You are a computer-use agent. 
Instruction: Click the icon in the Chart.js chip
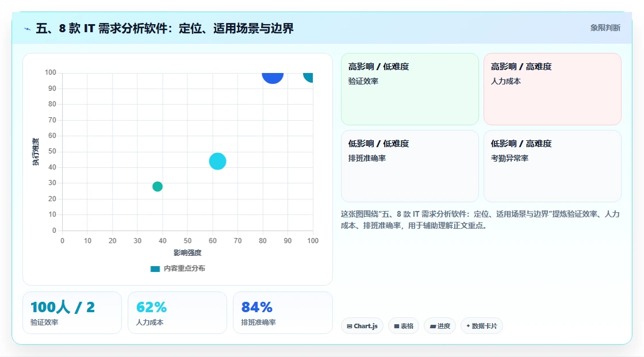tap(350, 326)
